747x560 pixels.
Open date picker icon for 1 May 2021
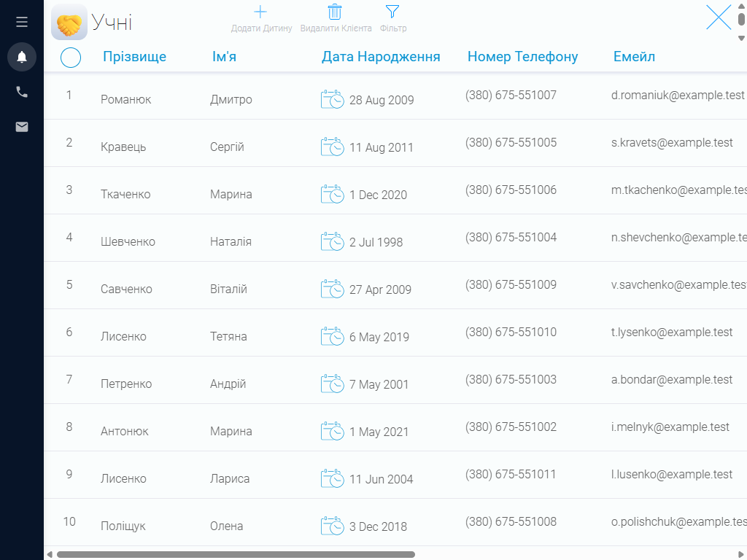[x=333, y=431]
